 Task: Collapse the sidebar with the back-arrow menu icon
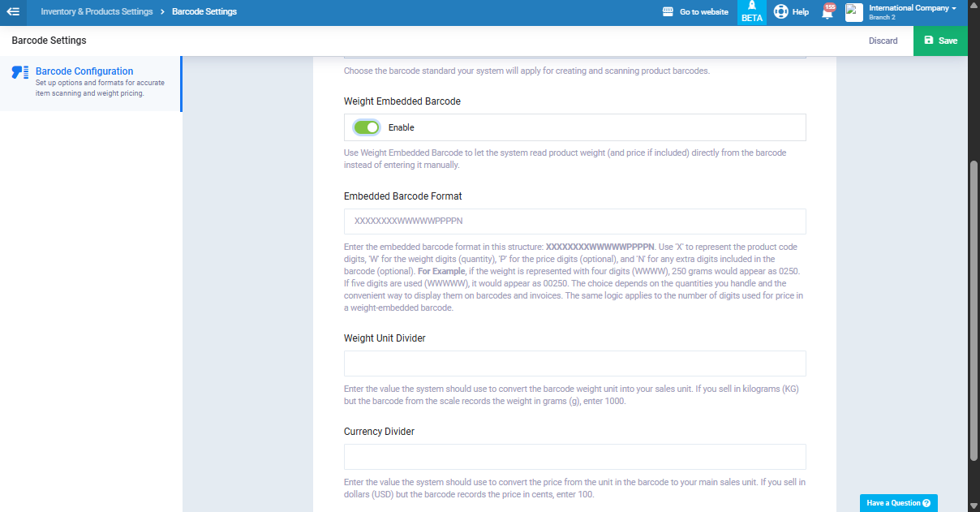pos(13,12)
